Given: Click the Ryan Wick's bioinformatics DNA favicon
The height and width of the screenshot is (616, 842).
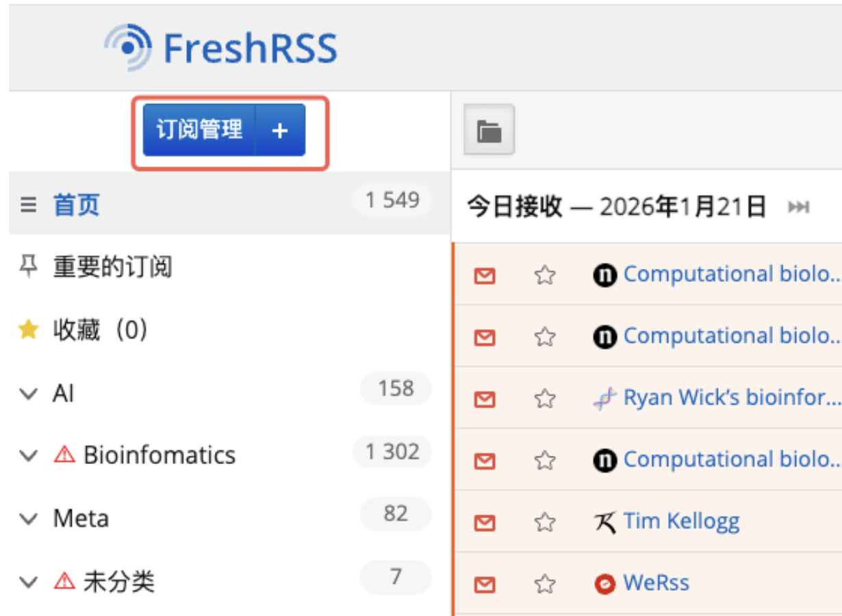Looking at the screenshot, I should pyautogui.click(x=604, y=398).
